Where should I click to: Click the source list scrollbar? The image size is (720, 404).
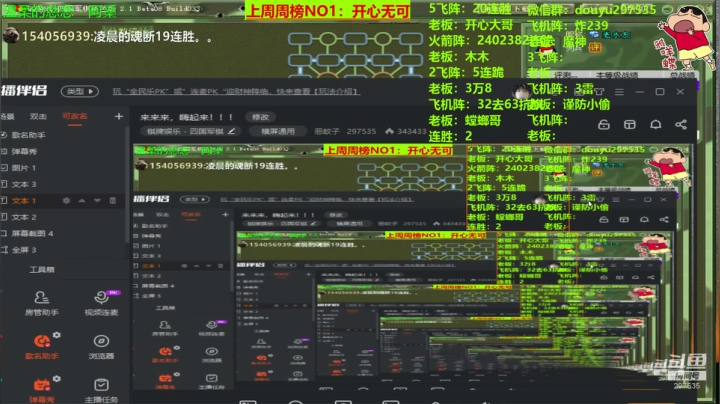(127, 184)
